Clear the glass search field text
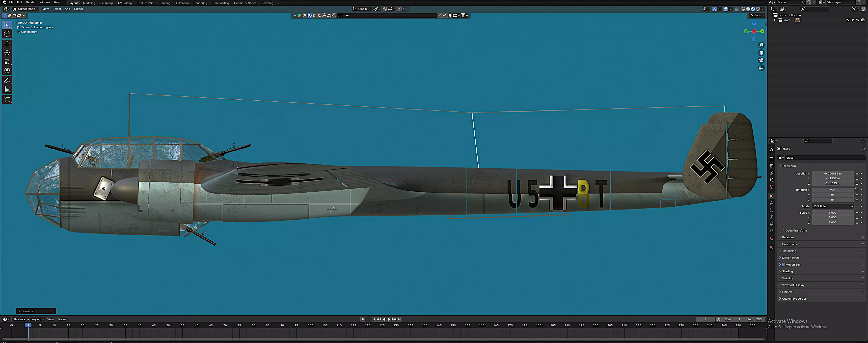Screen dimensions: 868x343 coord(439,15)
